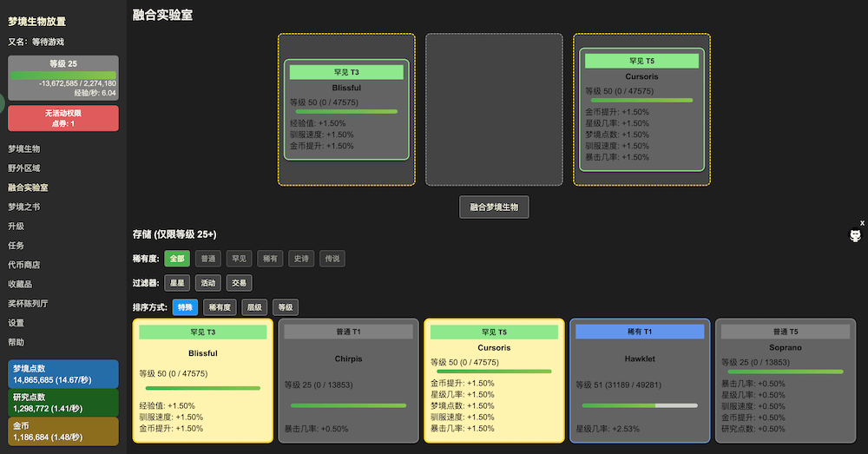Select the 全部 rarity filter
Image resolution: width=868 pixels, height=454 pixels.
click(177, 259)
